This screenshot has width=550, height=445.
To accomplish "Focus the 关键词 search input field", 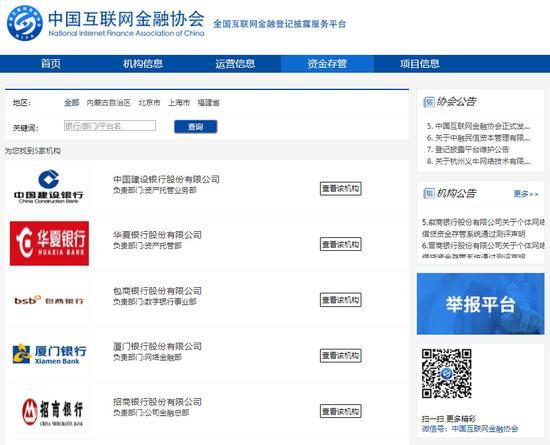I will 110,126.
